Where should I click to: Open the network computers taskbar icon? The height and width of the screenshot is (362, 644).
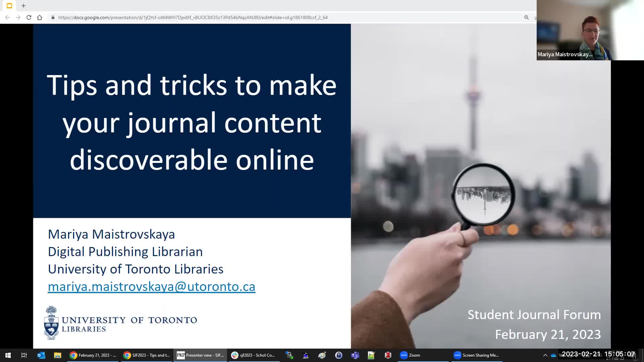coord(289,355)
